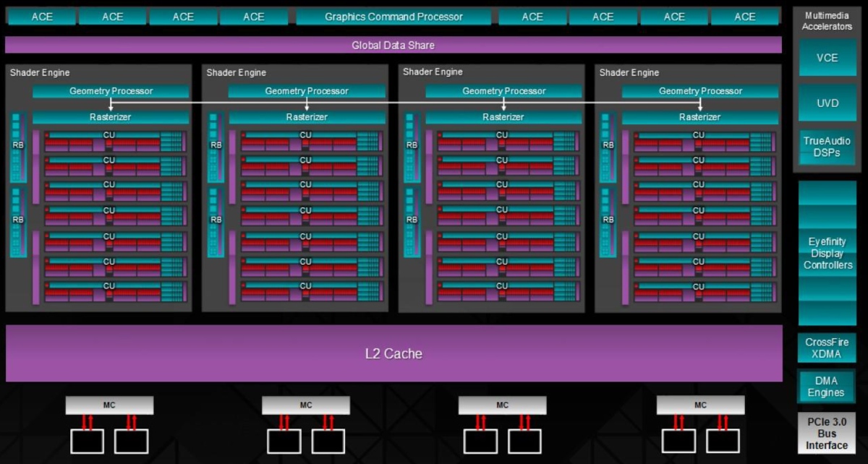Click the leftmost ACE block

42,17
